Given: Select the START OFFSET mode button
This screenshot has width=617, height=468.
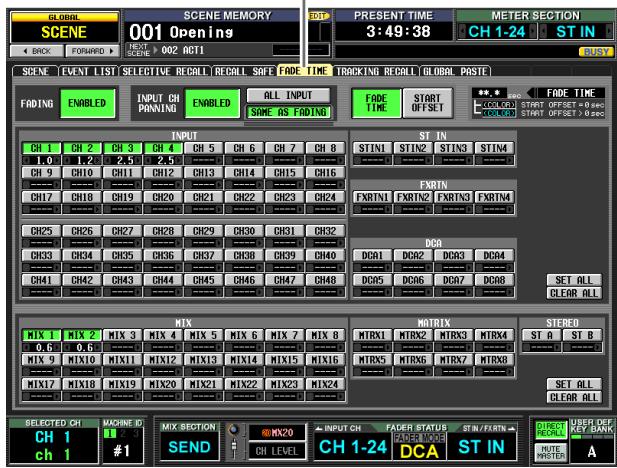Looking at the screenshot, I should pos(428,103).
